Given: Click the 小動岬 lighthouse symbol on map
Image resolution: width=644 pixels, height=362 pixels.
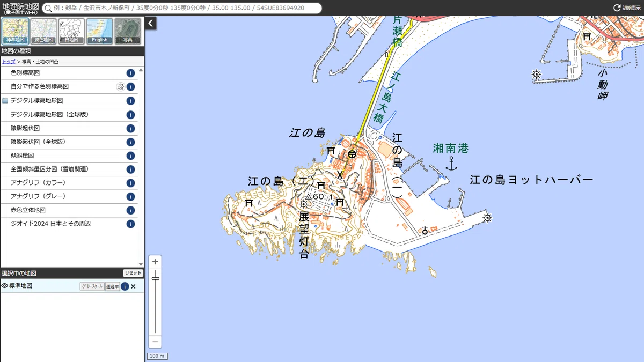Looking at the screenshot, I should 536,75.
